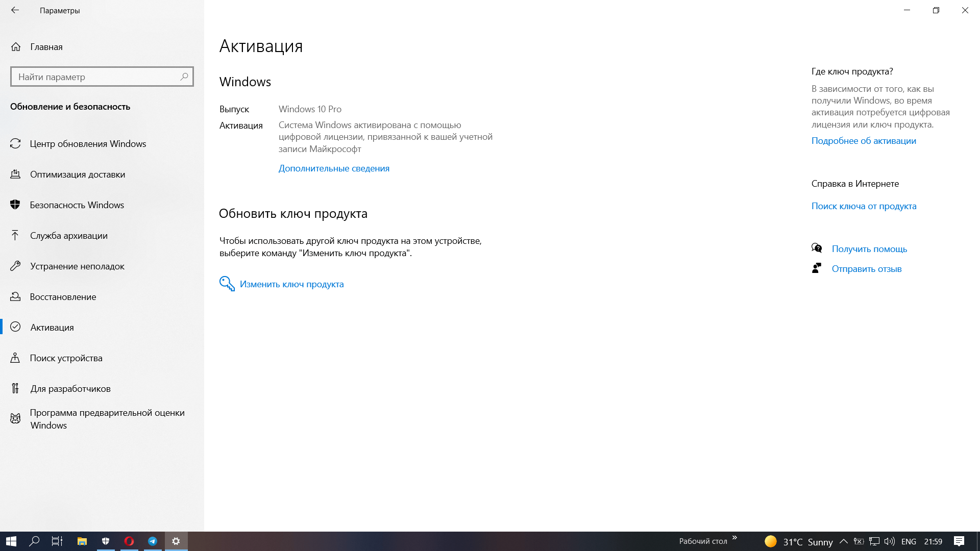Click Получить помощь help link

click(869, 249)
